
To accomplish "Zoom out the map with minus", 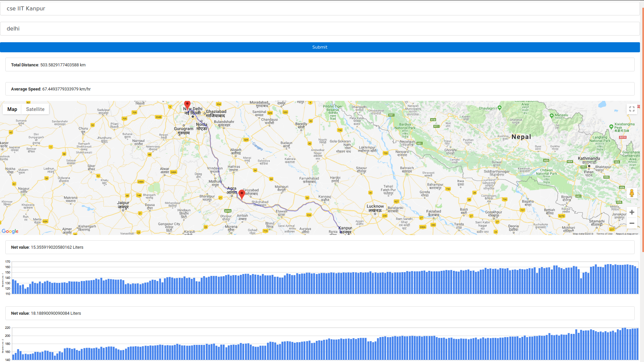I will [x=632, y=223].
